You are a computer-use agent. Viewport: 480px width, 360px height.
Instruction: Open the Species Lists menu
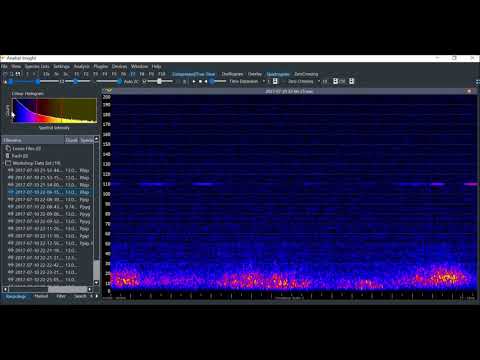point(37,66)
